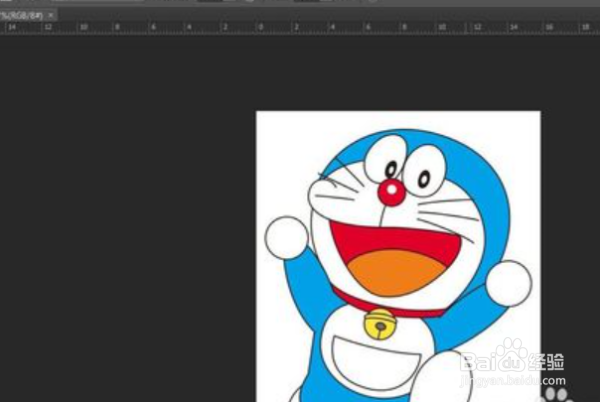
Task: Close the open RGB/8 document tab
Action: 51,15
